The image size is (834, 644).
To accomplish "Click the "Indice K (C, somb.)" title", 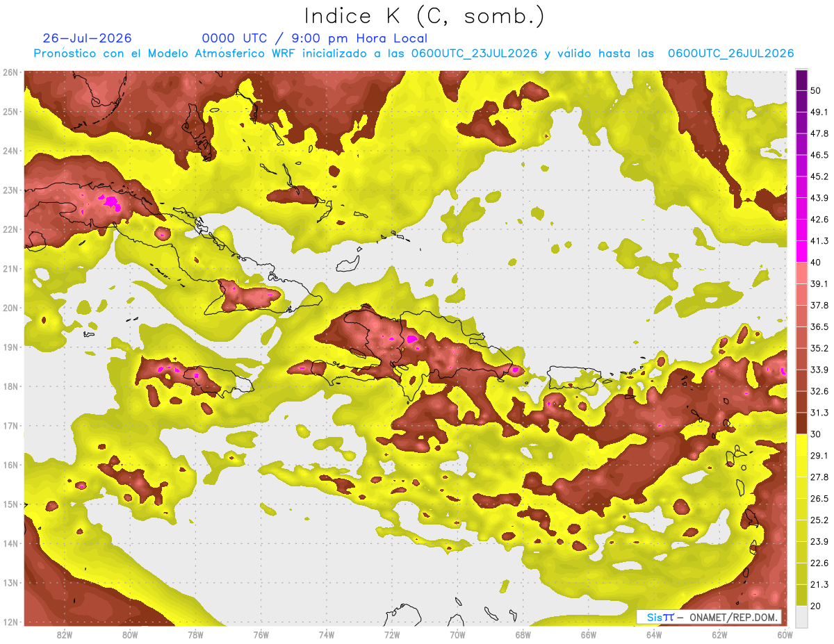I will 424,15.
